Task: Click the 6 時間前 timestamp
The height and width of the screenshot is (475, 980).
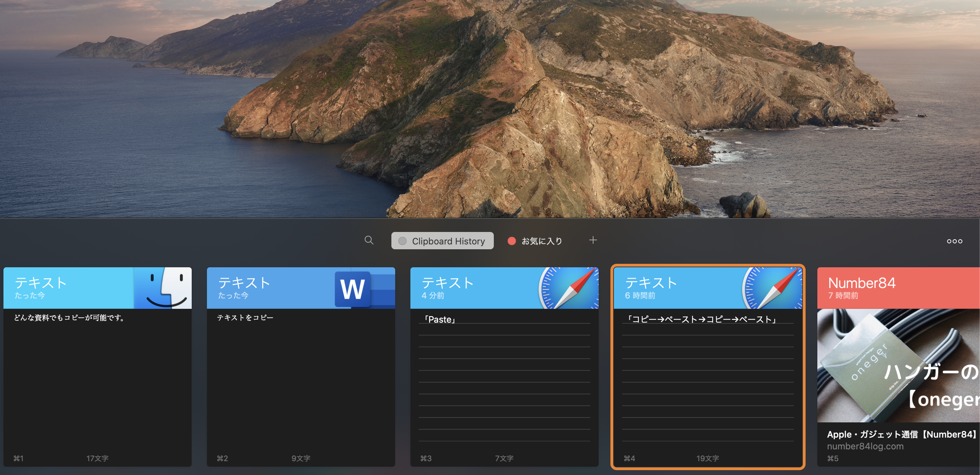Action: point(640,295)
